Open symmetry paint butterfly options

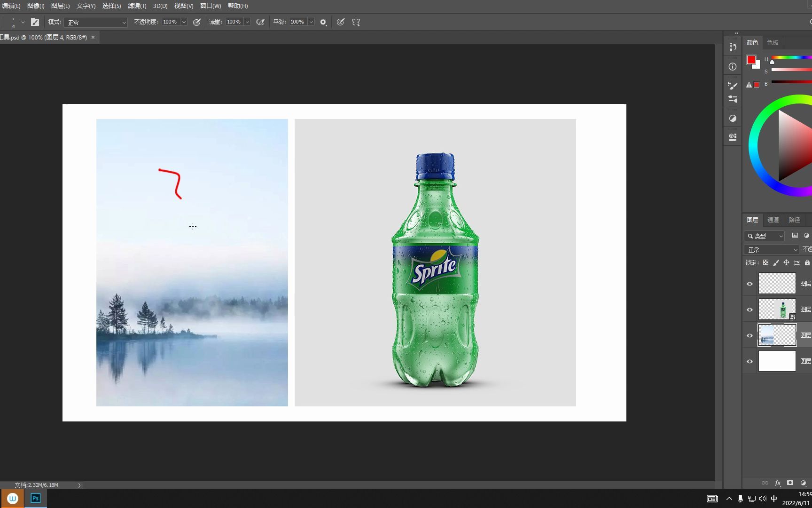(356, 22)
